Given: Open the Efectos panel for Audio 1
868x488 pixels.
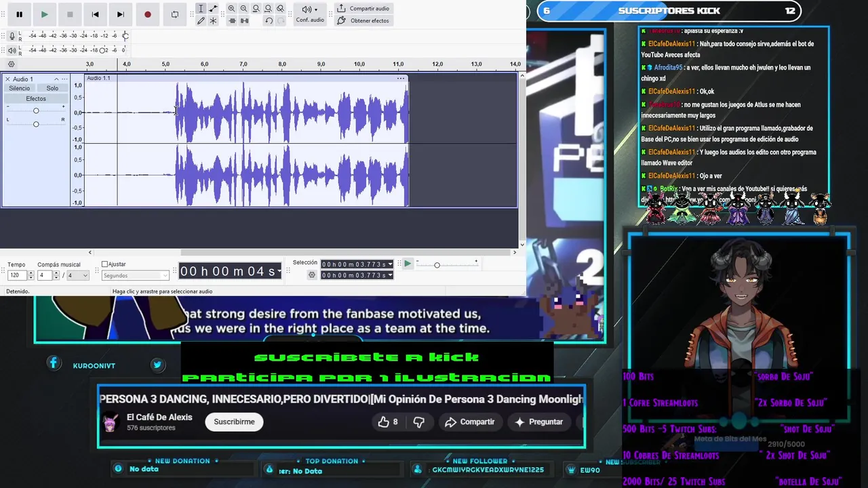Looking at the screenshot, I should pos(36,99).
